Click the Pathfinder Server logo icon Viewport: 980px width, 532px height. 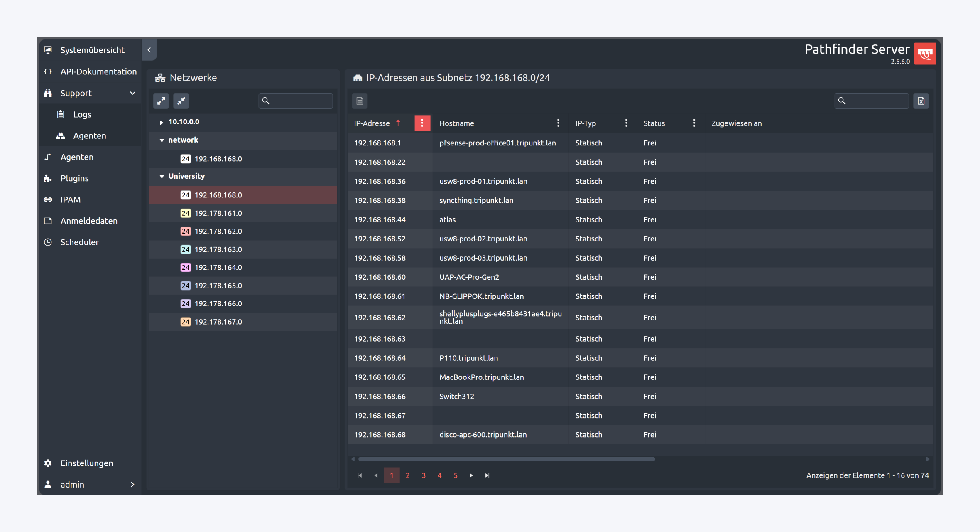[x=925, y=54]
